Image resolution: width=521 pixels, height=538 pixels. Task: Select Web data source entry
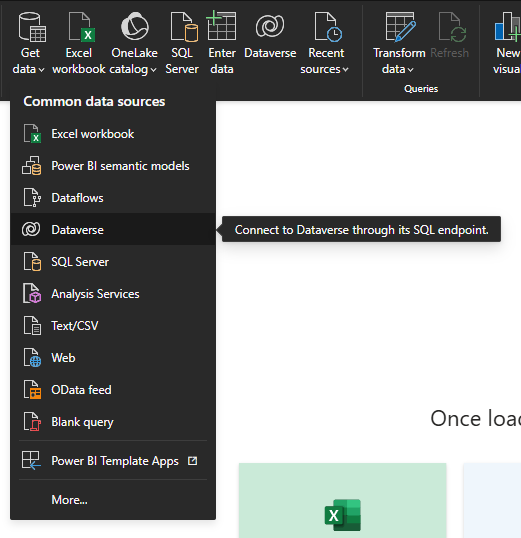tap(113, 358)
